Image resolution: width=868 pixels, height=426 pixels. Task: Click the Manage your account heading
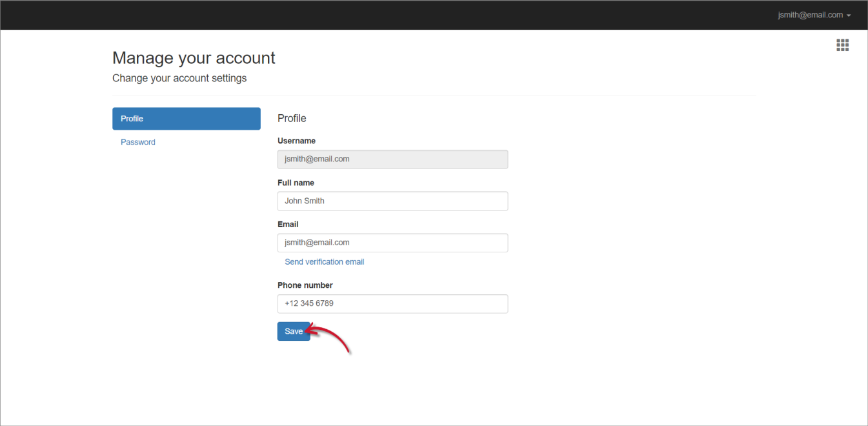[x=194, y=57]
